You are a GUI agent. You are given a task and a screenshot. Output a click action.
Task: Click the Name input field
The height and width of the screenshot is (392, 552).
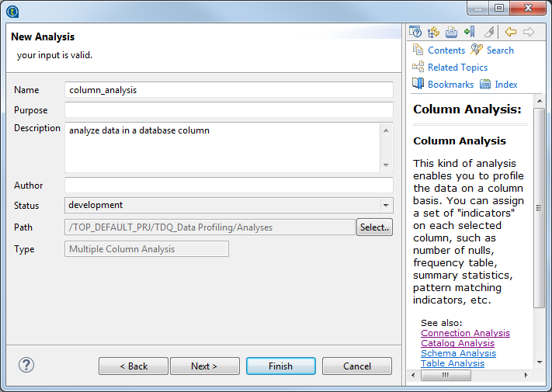[228, 90]
